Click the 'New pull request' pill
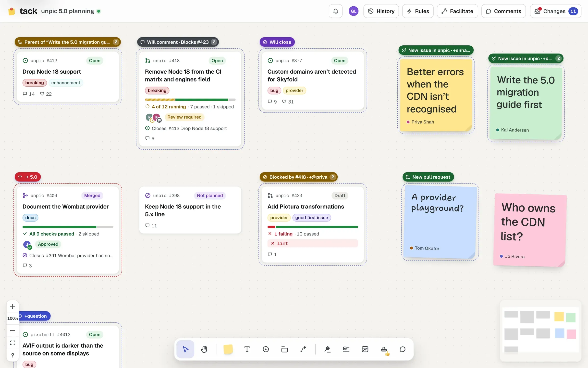This screenshot has width=588, height=368. [x=428, y=177]
